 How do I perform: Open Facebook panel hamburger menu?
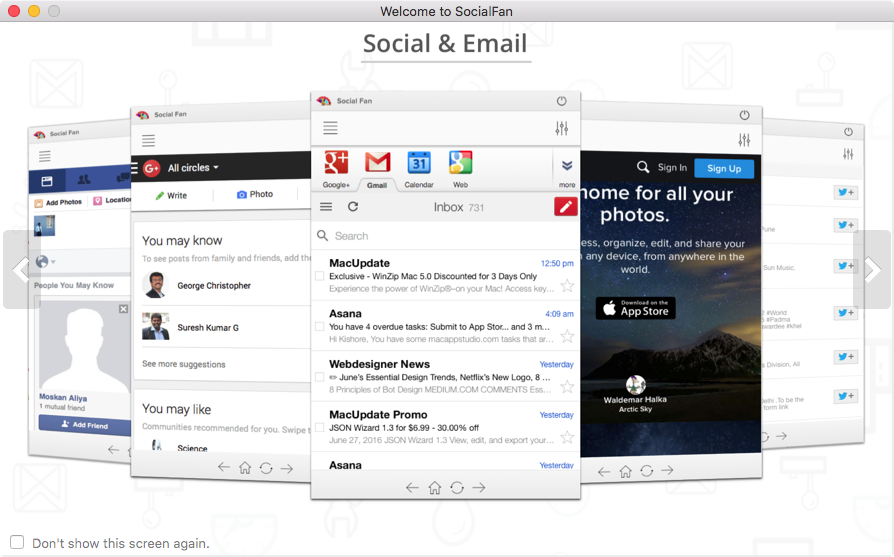(44, 156)
